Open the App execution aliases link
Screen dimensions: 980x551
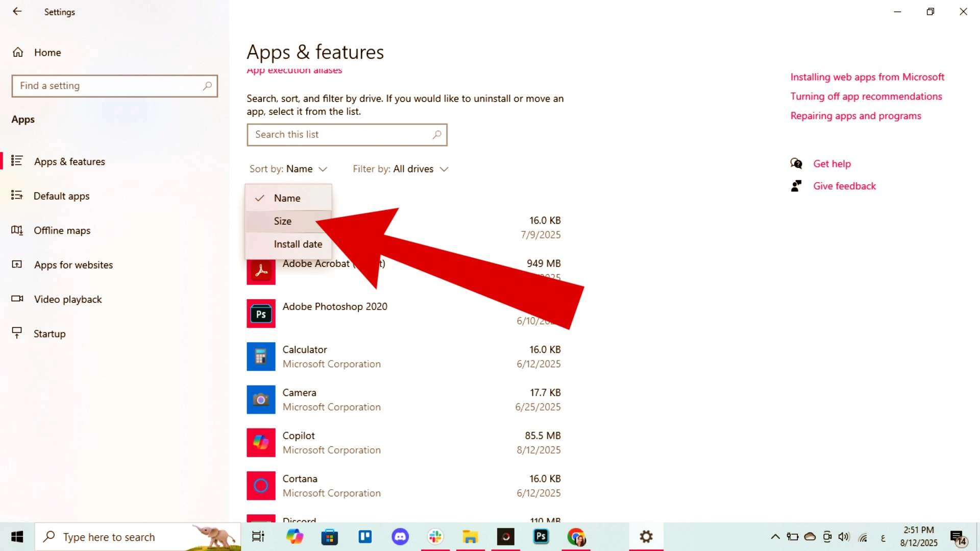(x=295, y=70)
